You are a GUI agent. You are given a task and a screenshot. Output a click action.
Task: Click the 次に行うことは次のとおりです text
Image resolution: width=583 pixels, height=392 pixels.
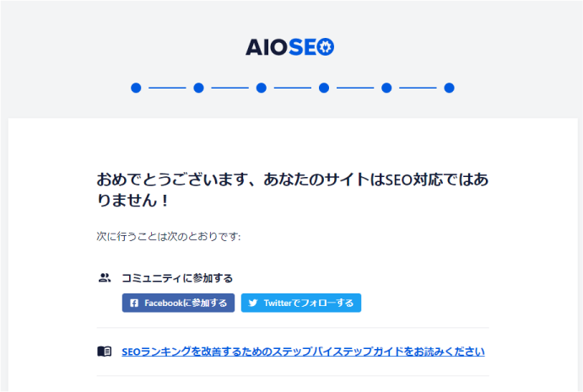[x=169, y=236]
